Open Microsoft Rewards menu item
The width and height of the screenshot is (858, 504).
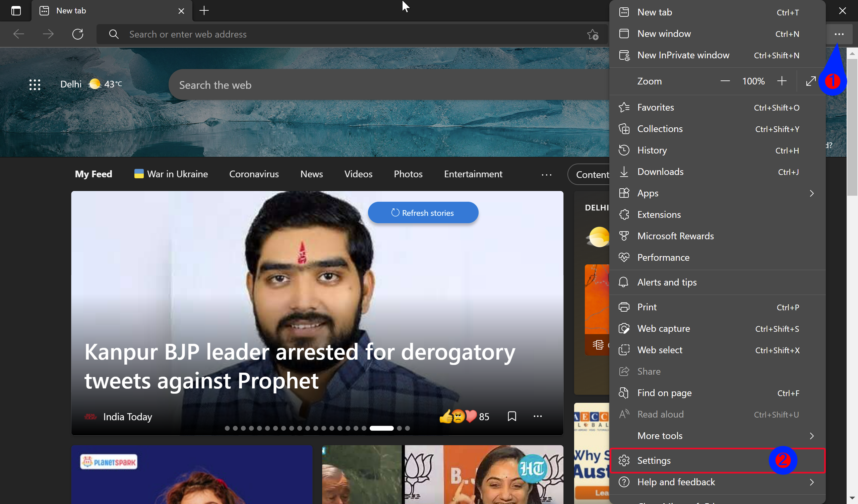(717, 236)
